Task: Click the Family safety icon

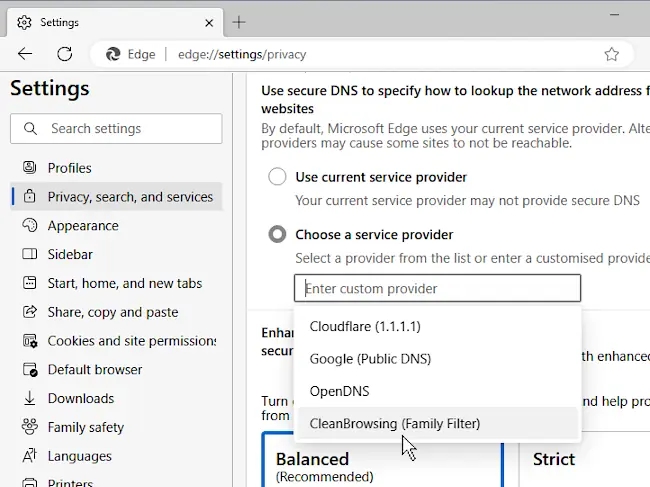Action: click(29, 426)
